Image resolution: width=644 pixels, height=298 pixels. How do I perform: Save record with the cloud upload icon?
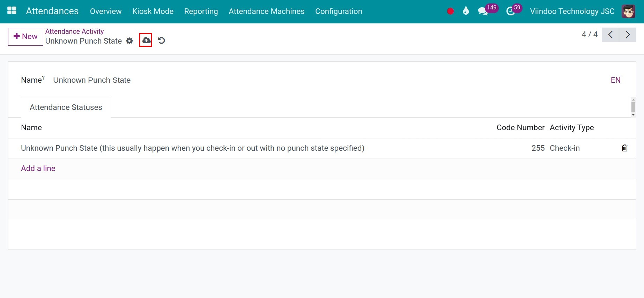(146, 40)
